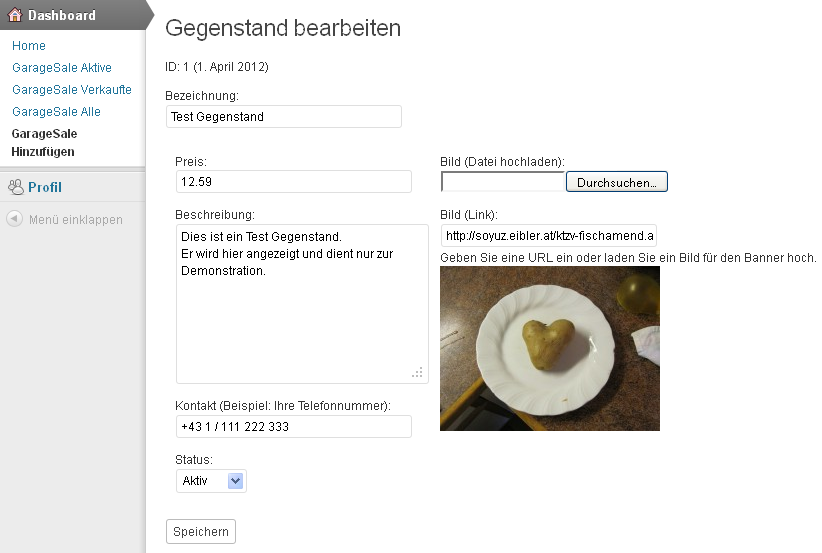The image size is (822, 553).
Task: Open GarageSale Alle menu item
Action: click(x=56, y=112)
